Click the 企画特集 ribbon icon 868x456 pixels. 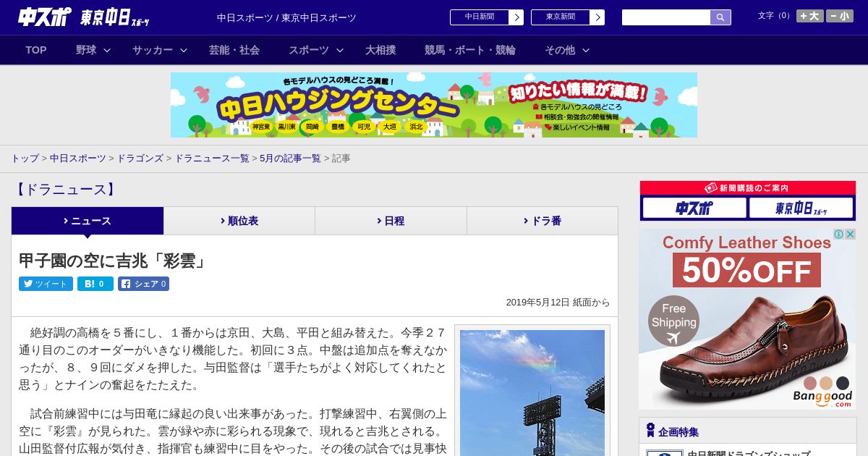tap(650, 431)
